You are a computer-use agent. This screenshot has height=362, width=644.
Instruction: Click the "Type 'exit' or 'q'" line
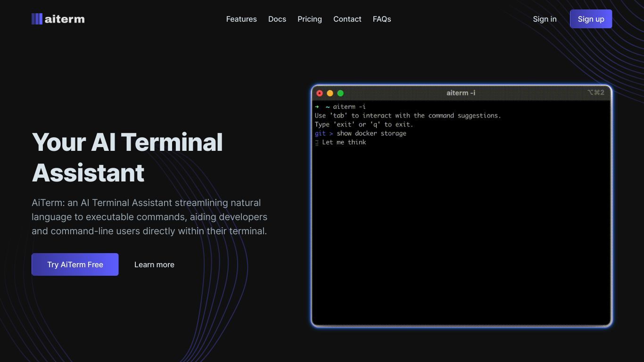pyautogui.click(x=364, y=124)
